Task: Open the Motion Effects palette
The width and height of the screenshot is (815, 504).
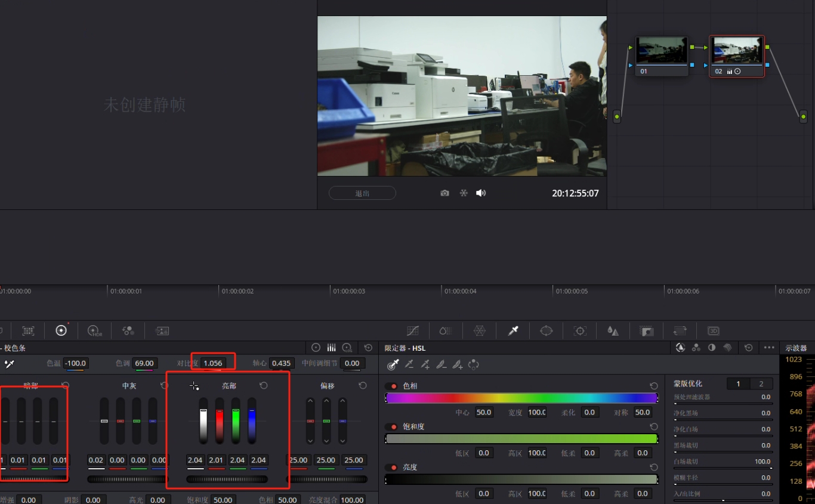Action: coord(162,330)
